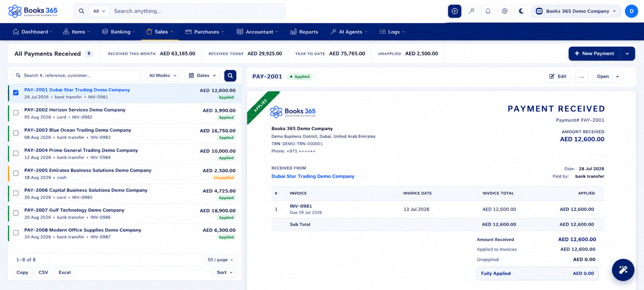644x290 pixels.
Task: Open invoice INV-0981 in the invoice table
Action: coord(301,206)
